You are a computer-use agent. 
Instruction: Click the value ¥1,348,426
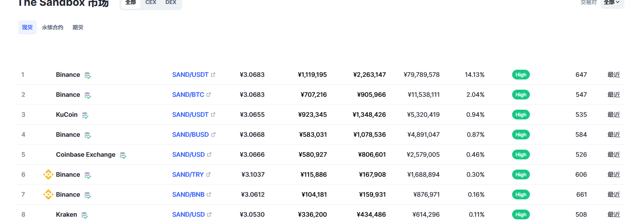(x=370, y=115)
